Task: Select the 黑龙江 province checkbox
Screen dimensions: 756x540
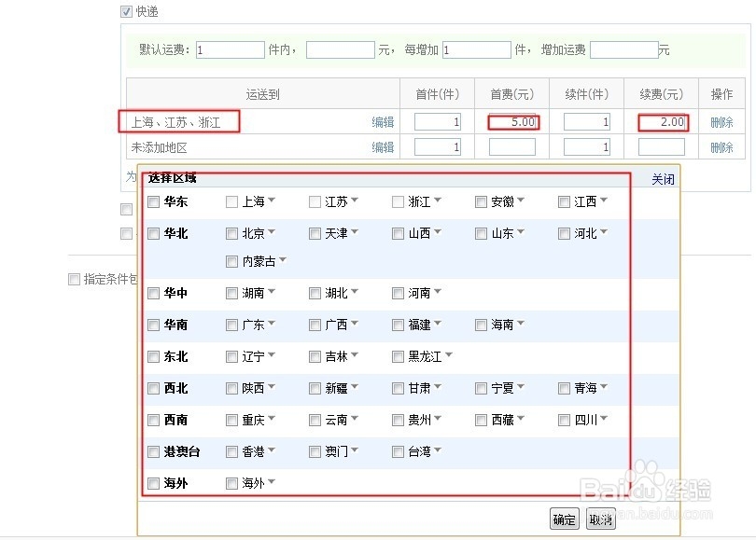Action: coord(399,355)
